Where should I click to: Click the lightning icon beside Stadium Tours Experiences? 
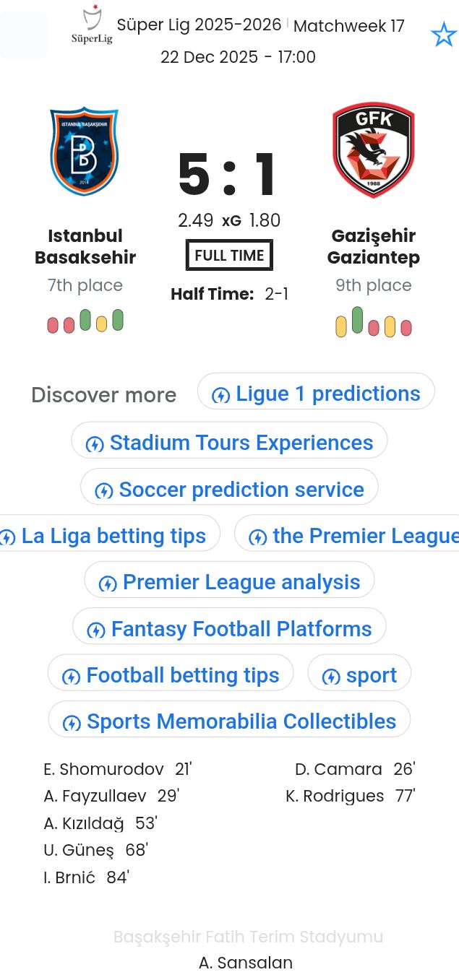[95, 444]
